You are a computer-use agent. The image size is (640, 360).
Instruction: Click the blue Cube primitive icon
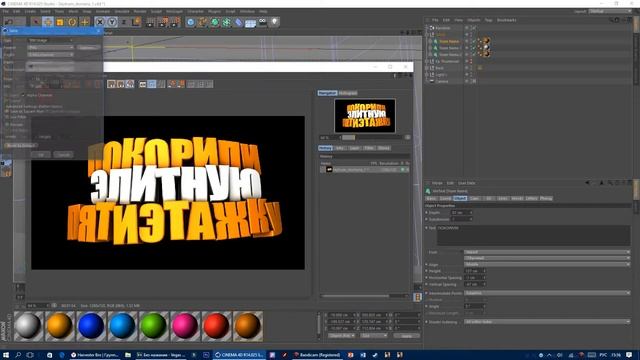[191, 22]
